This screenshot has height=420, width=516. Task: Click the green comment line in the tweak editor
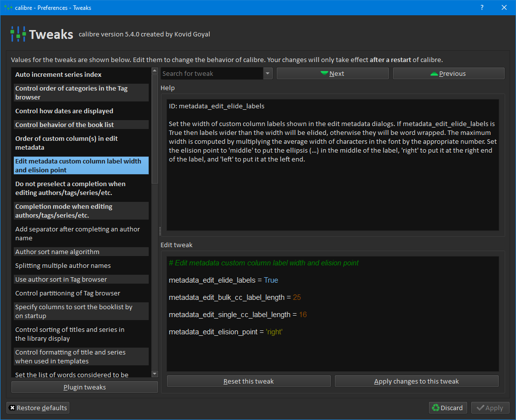[x=263, y=263]
